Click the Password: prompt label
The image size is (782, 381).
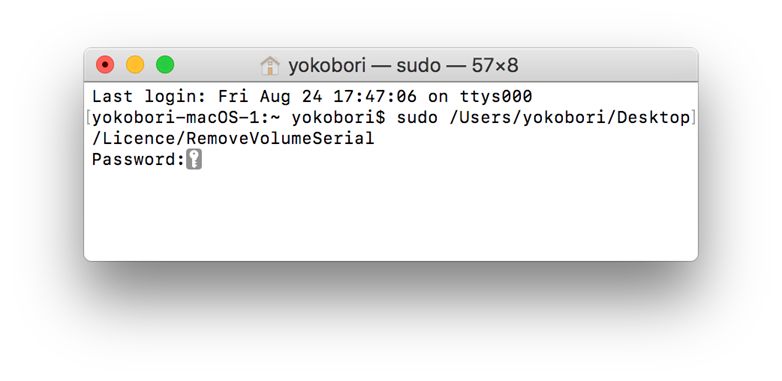[139, 160]
